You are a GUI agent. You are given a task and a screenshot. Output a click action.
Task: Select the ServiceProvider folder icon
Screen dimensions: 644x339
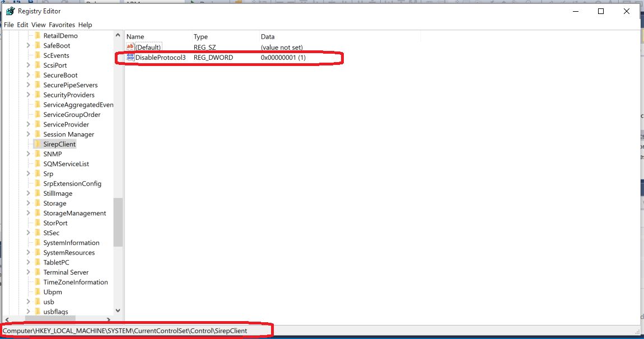point(38,124)
